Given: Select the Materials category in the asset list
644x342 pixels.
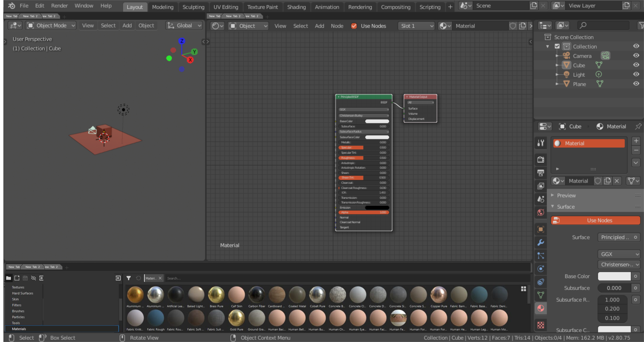Looking at the screenshot, I should click(62, 329).
